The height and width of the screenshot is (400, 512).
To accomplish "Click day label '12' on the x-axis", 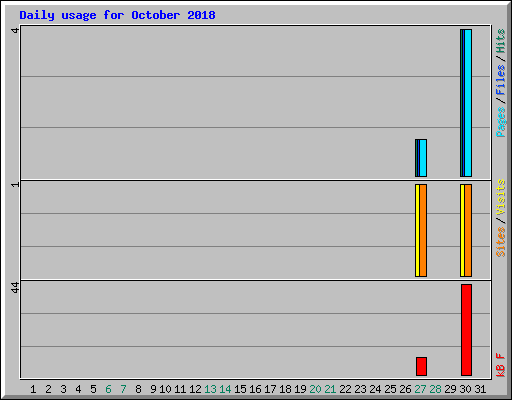I will pyautogui.click(x=195, y=389).
